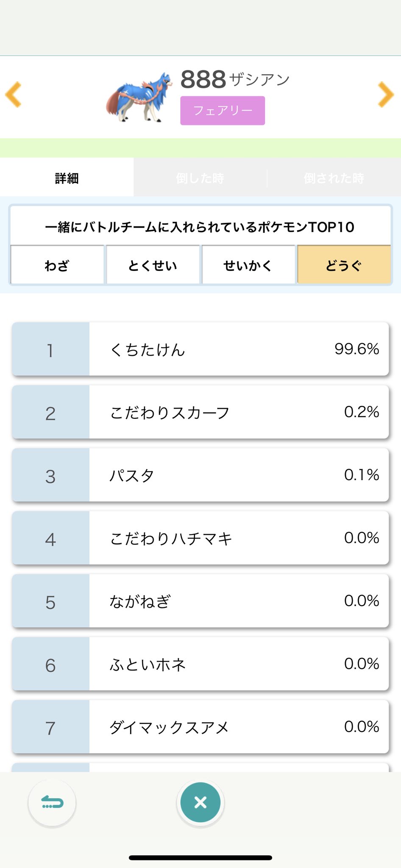Viewport: 401px width, 868px height.
Task: Tap the rank 5 ながねぎ row
Action: click(x=200, y=601)
